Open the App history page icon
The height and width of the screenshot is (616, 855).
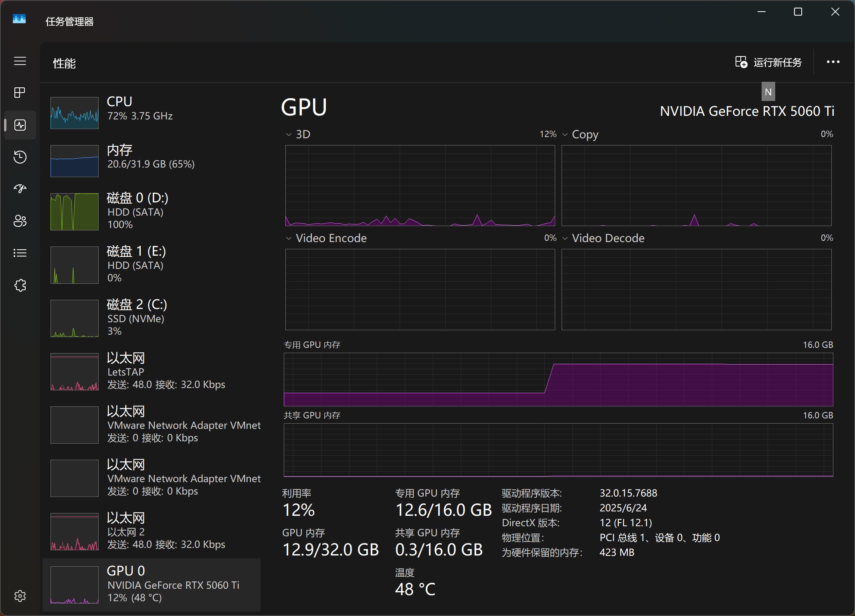point(20,157)
